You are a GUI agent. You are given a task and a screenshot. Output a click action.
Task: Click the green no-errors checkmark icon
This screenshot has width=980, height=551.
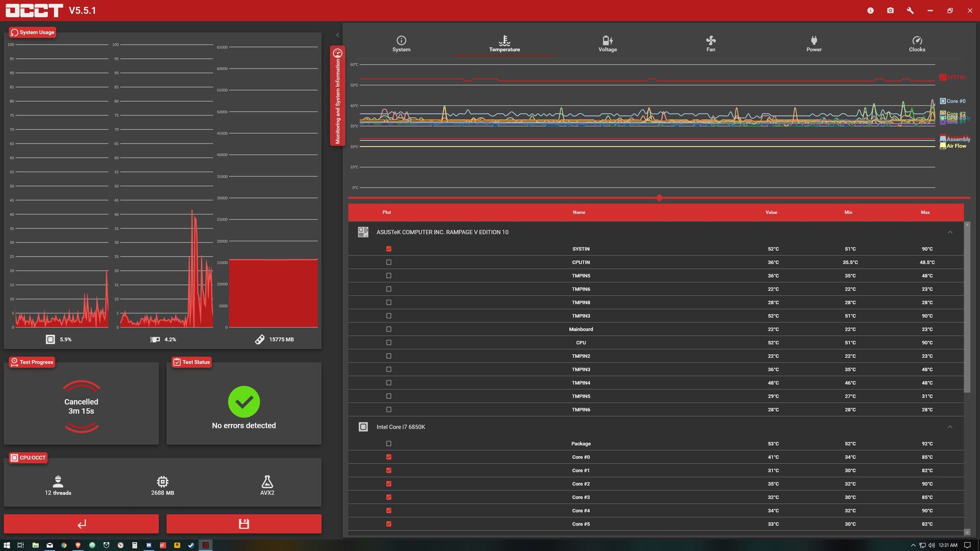(244, 402)
